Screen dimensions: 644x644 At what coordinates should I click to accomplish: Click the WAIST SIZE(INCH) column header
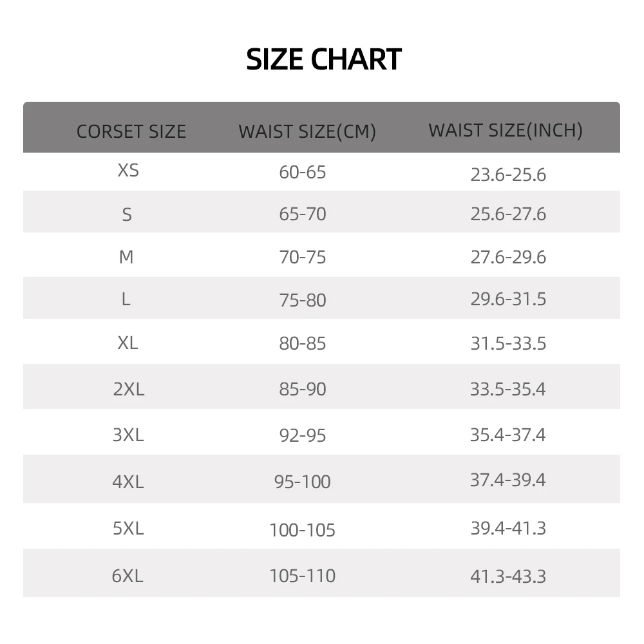[x=506, y=130]
